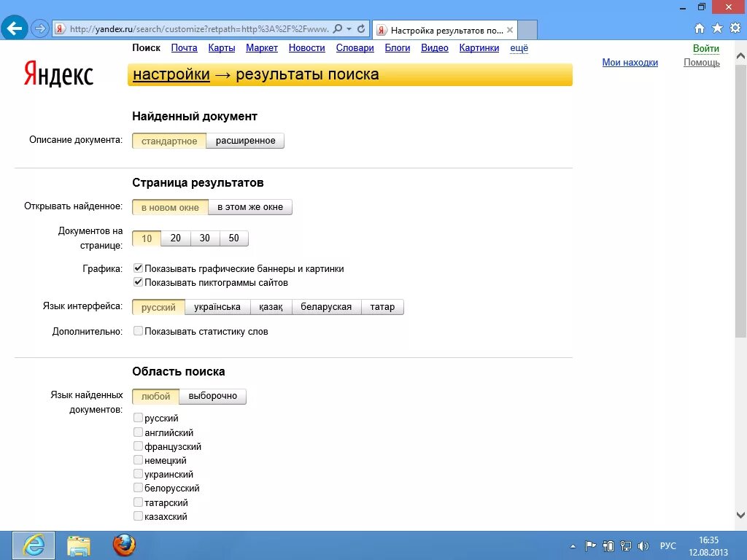The height and width of the screenshot is (560, 747).
Task: Select татар interface language
Action: point(382,307)
